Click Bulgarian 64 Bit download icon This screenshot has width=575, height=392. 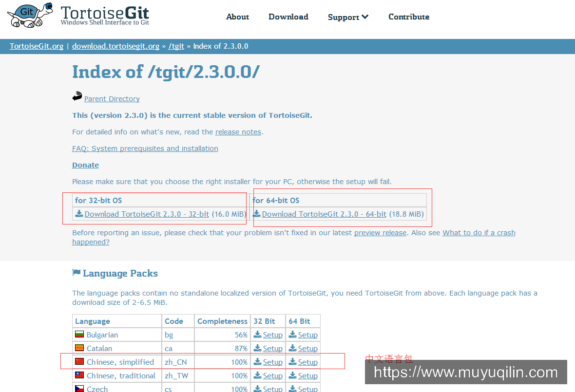[x=293, y=334]
